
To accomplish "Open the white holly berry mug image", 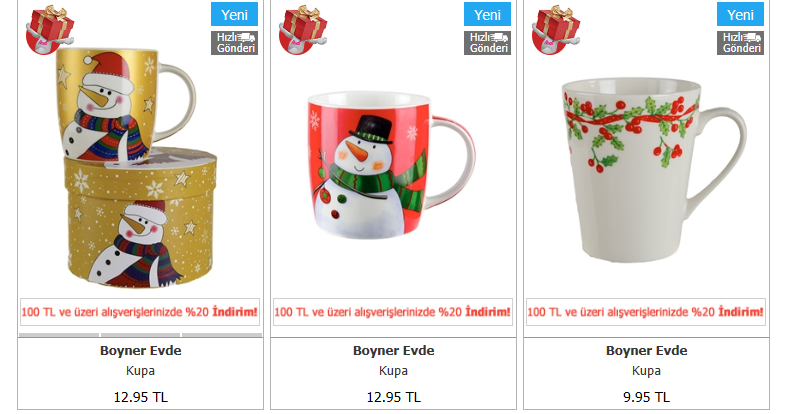I will click(x=654, y=170).
